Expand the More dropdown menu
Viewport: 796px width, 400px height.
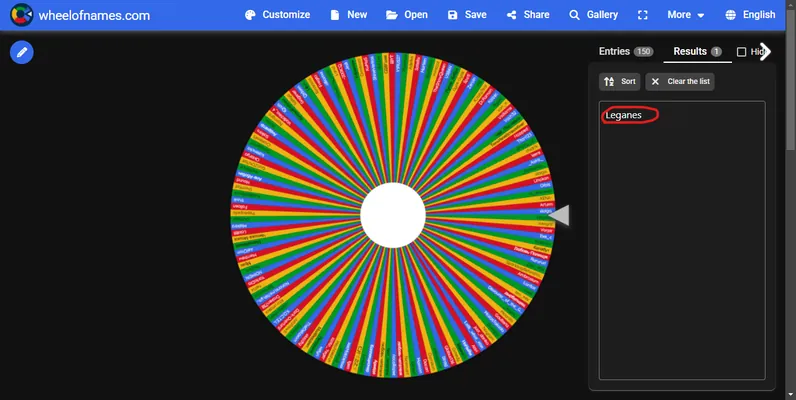(x=686, y=15)
